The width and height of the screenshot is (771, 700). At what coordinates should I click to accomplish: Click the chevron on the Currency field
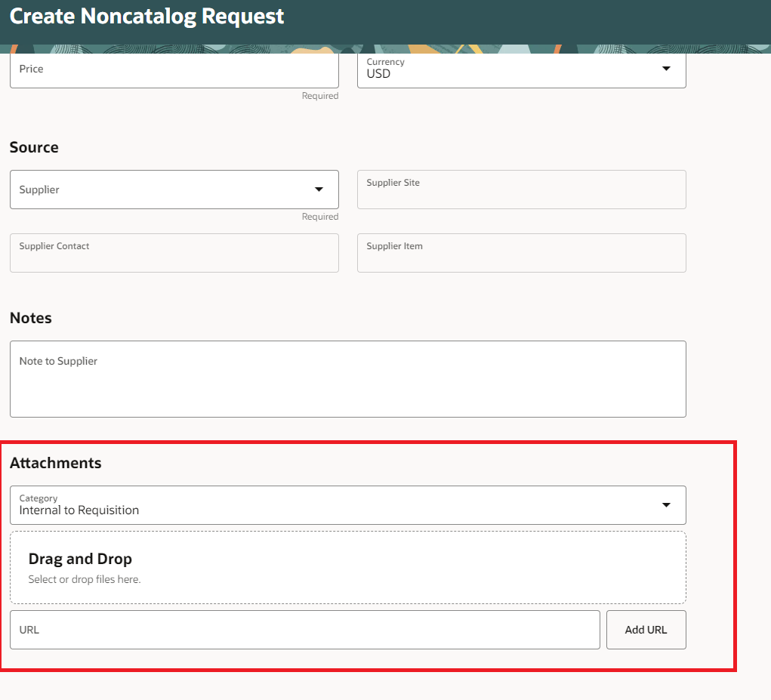pos(665,69)
